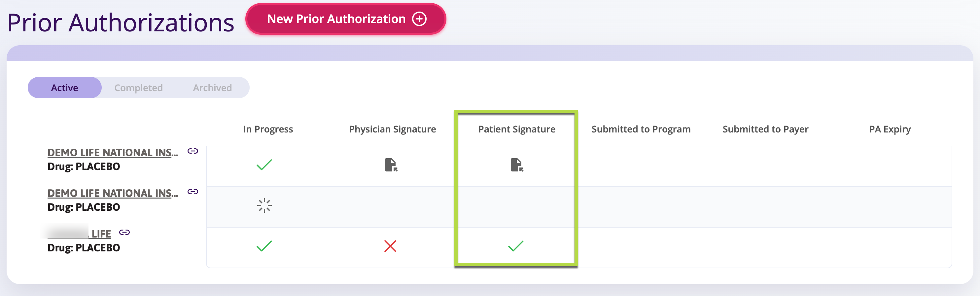Click the Patient Signature column header
The width and height of the screenshot is (980, 296).
click(517, 129)
